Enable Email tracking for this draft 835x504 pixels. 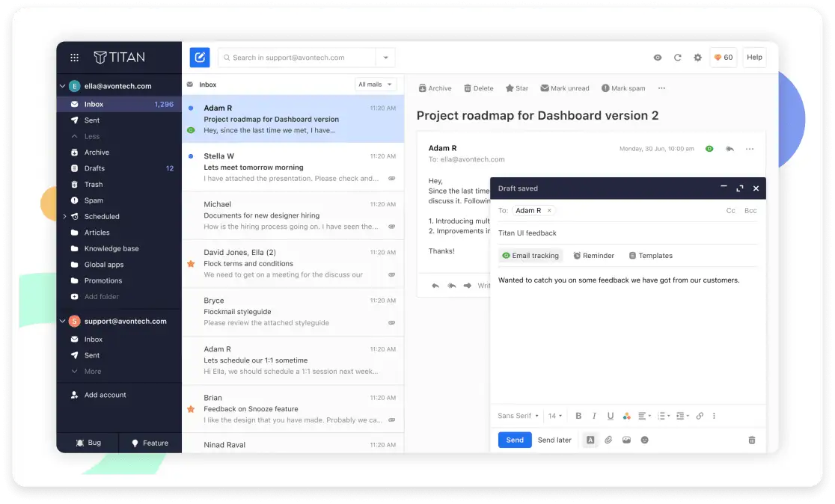click(530, 255)
